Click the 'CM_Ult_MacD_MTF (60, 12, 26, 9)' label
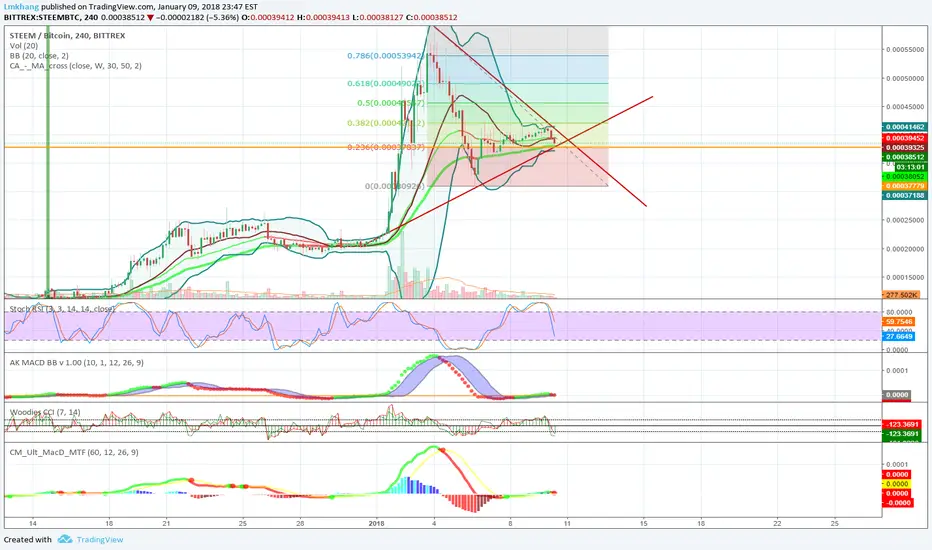 point(74,452)
